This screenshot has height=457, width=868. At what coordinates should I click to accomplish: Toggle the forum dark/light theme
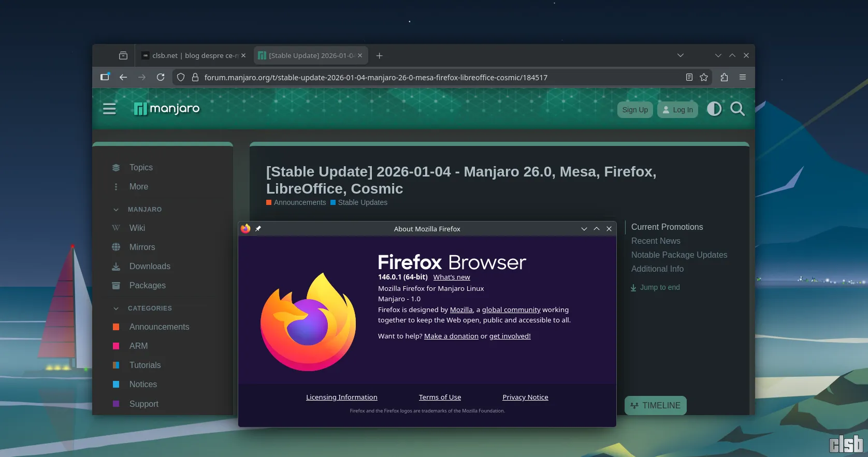[x=714, y=109]
